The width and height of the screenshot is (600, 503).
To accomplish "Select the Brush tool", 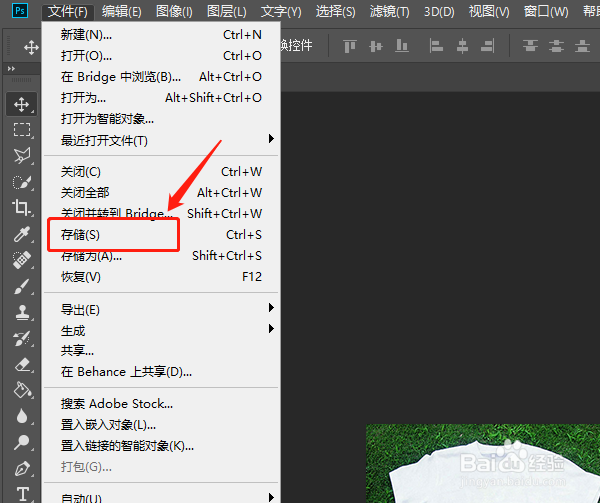I will pos(21,286).
